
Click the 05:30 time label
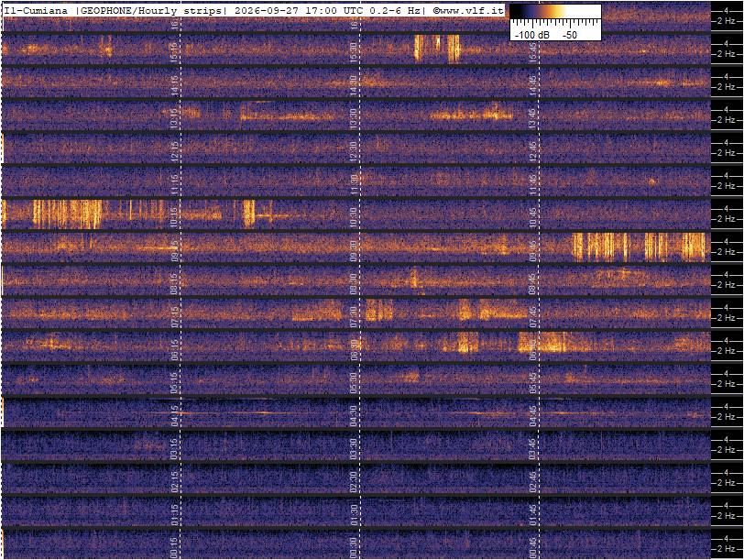[x=353, y=382]
